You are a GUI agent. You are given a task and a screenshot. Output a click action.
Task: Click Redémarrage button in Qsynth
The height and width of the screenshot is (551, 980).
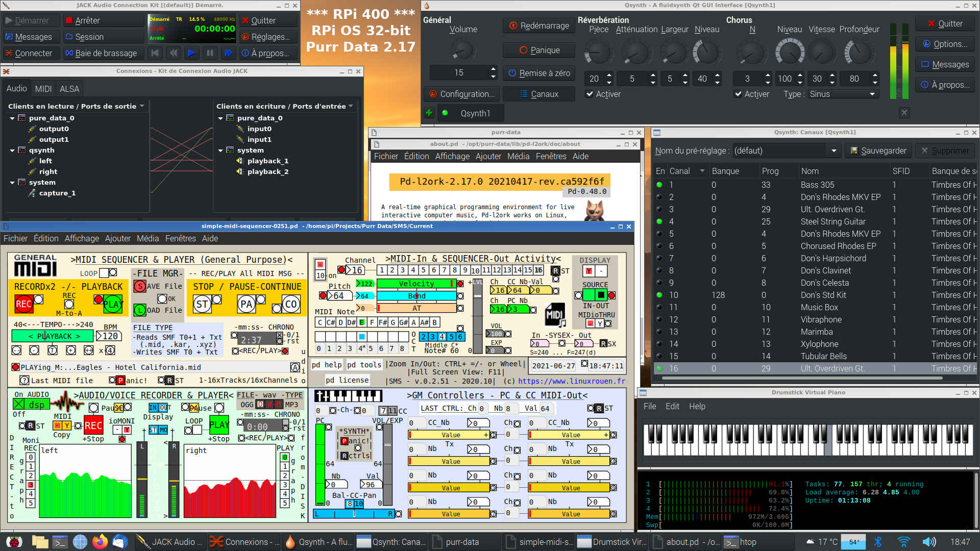[539, 26]
